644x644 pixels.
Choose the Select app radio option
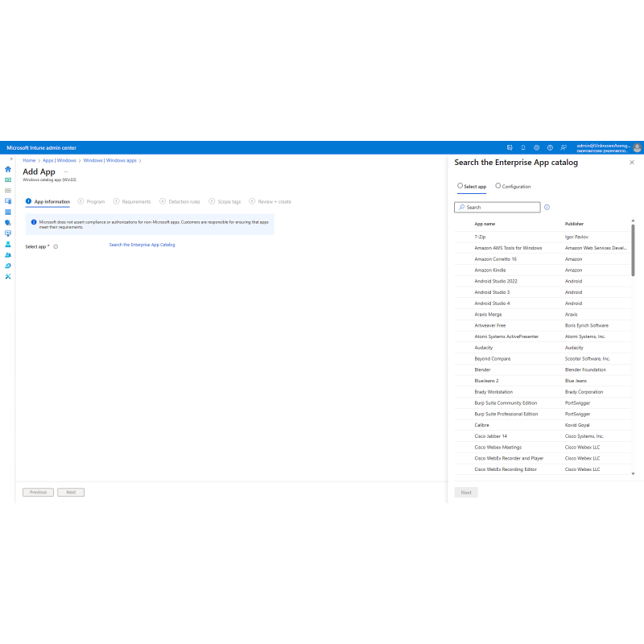tap(460, 186)
